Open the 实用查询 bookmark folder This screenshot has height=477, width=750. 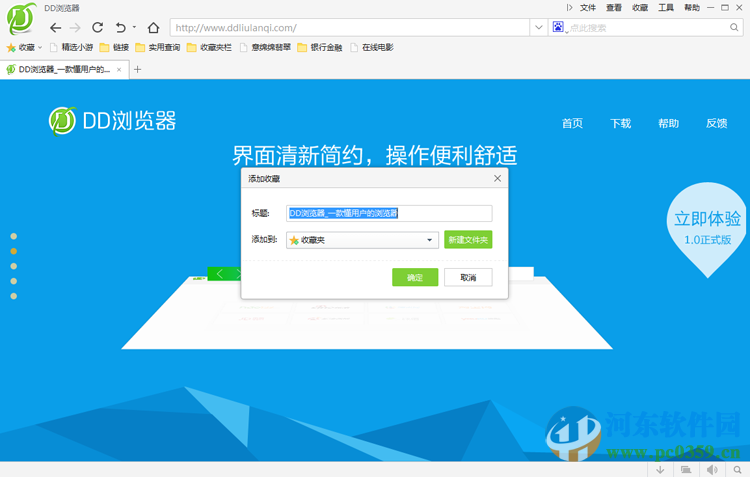tap(158, 47)
